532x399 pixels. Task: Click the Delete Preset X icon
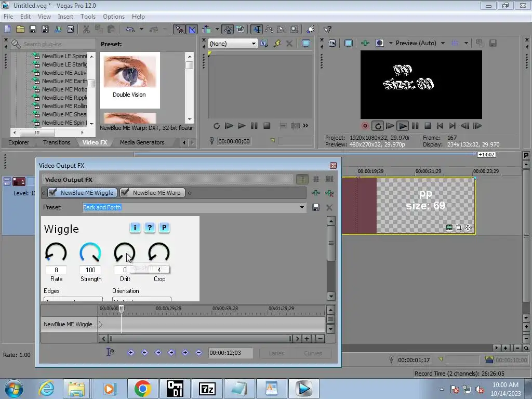pos(329,207)
